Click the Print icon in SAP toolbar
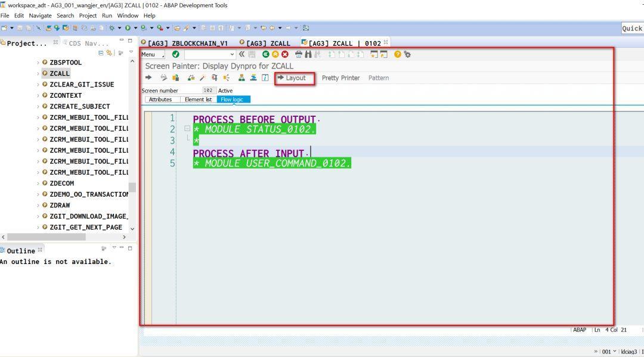Screen dimensions: 644x357 (x=299, y=54)
